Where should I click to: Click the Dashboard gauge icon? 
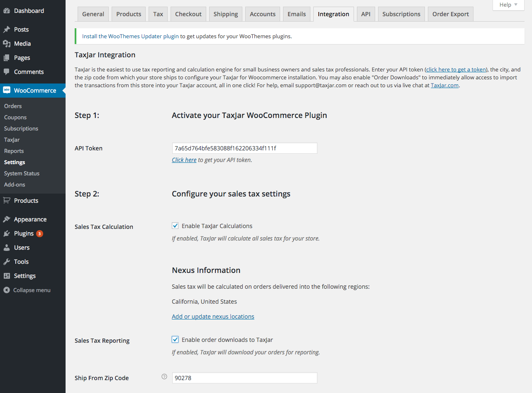(x=7, y=11)
